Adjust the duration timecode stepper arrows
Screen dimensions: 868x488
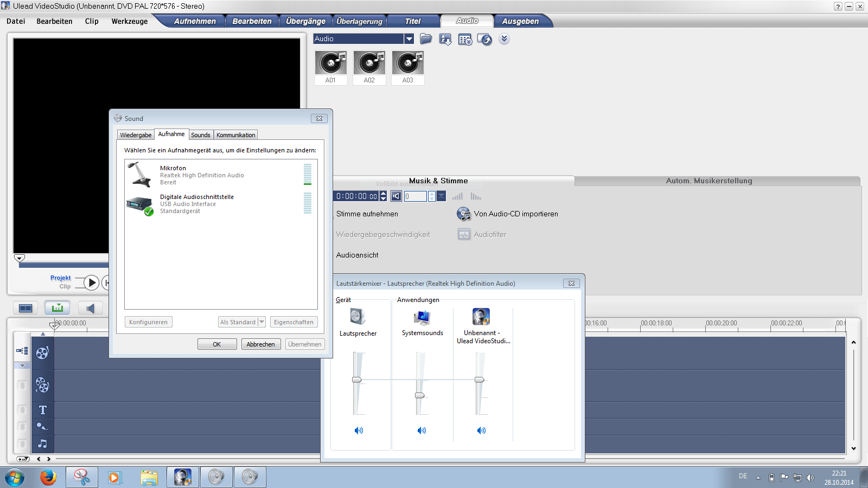click(384, 196)
